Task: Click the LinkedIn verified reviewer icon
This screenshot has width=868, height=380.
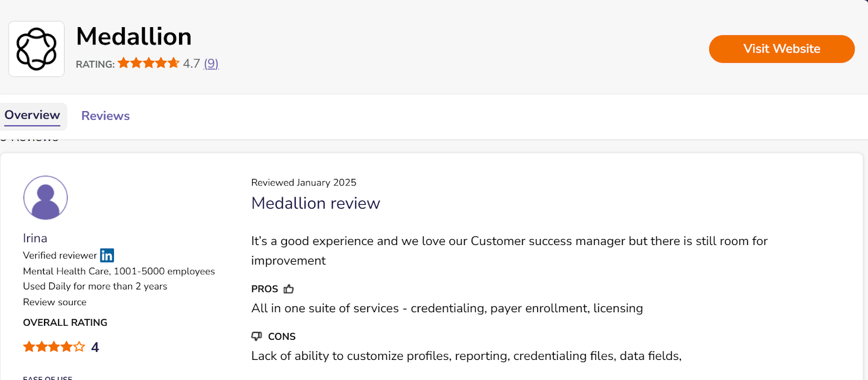Action: coord(107,255)
